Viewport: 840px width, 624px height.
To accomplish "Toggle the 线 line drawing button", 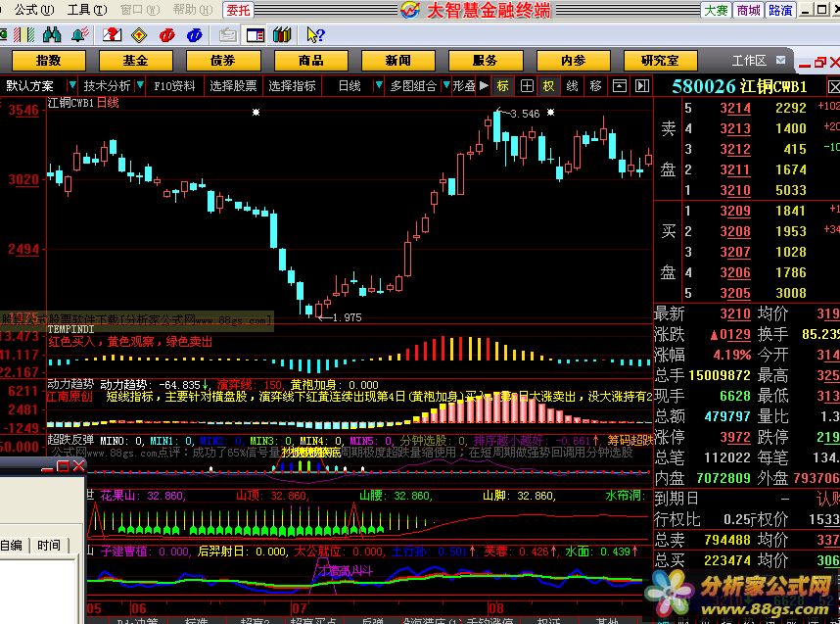I will point(572,86).
